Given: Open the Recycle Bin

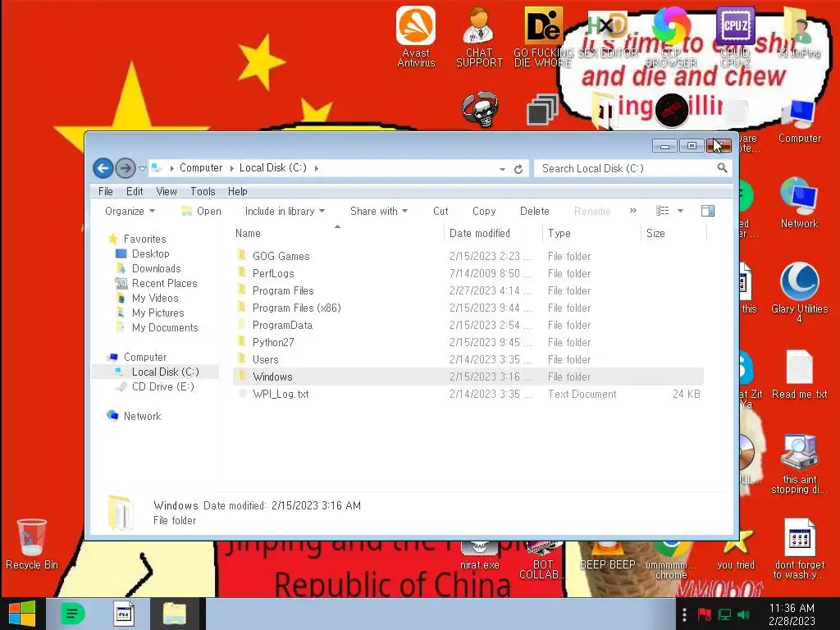Looking at the screenshot, I should pyautogui.click(x=32, y=545).
